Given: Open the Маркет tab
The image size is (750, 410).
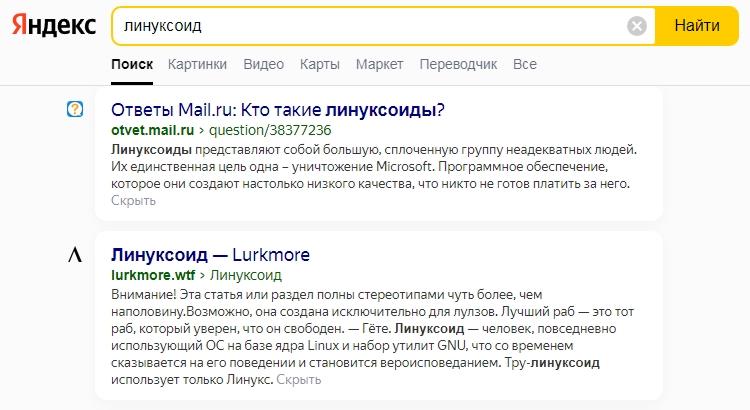Looking at the screenshot, I should (379, 64).
